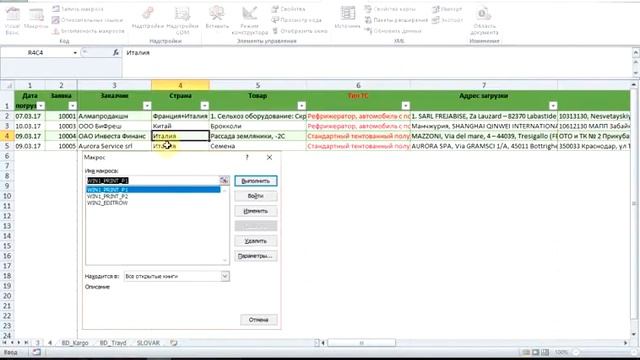The width and height of the screenshot is (640, 360).
Task: Click Expansion Packs (Пакеты расширения)
Action: [396, 20]
